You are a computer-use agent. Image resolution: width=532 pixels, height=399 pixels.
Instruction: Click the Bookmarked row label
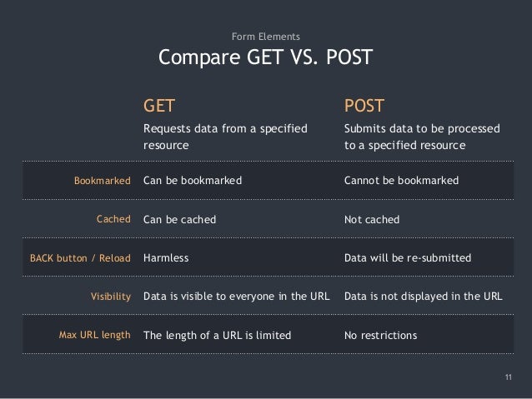click(102, 180)
